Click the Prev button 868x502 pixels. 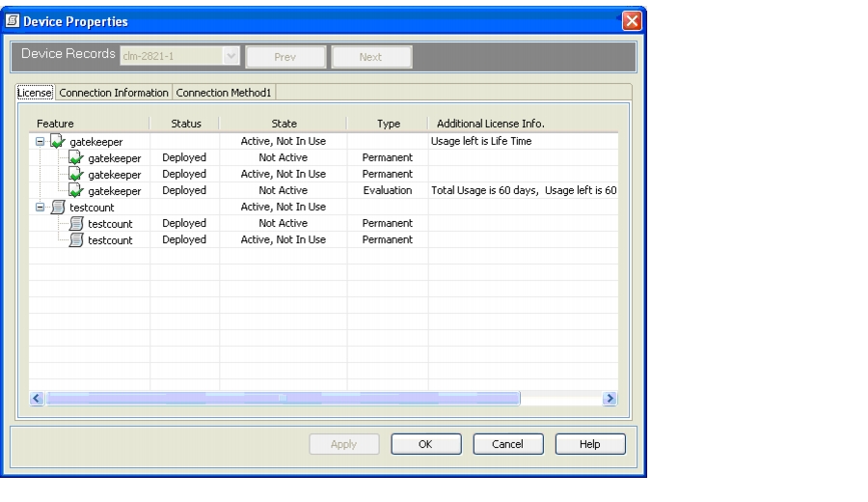click(x=285, y=57)
